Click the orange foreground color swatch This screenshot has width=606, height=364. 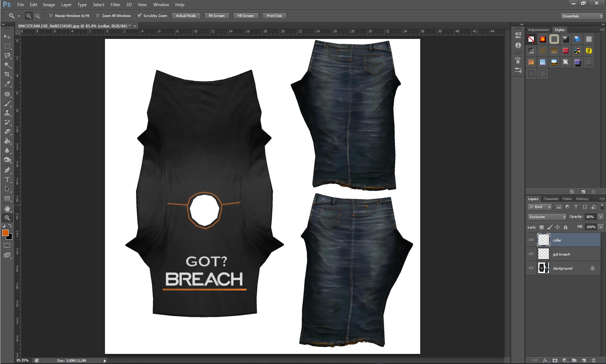tap(5, 233)
